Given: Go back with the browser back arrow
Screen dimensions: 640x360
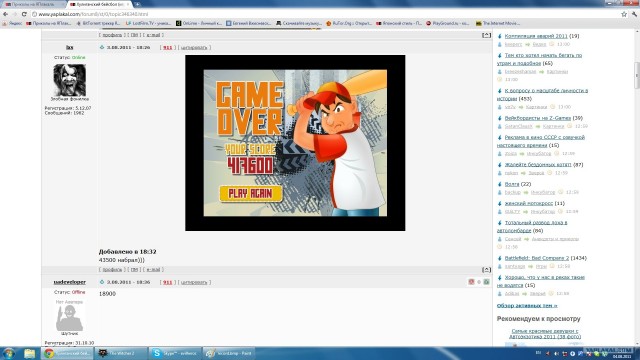Looking at the screenshot, I should click(5, 14).
